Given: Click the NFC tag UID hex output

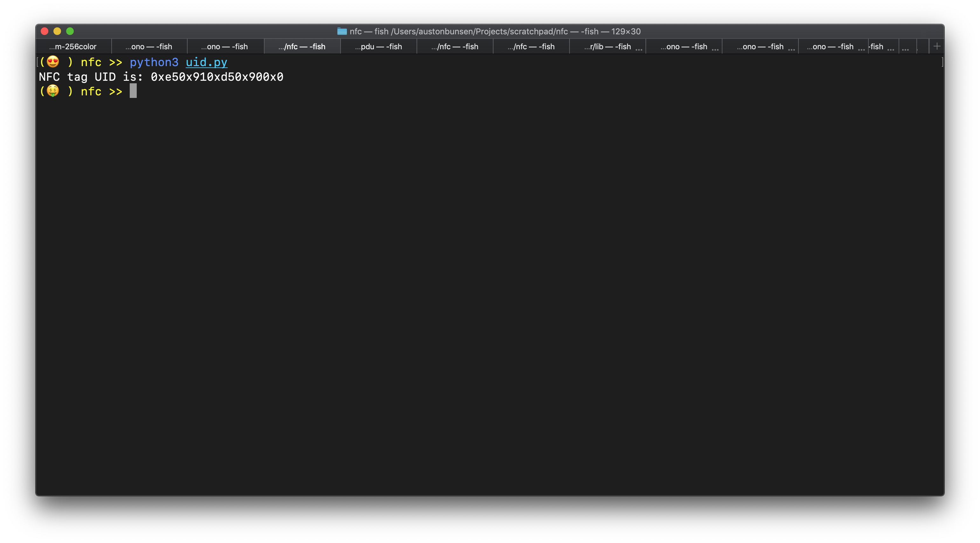Looking at the screenshot, I should pos(217,77).
